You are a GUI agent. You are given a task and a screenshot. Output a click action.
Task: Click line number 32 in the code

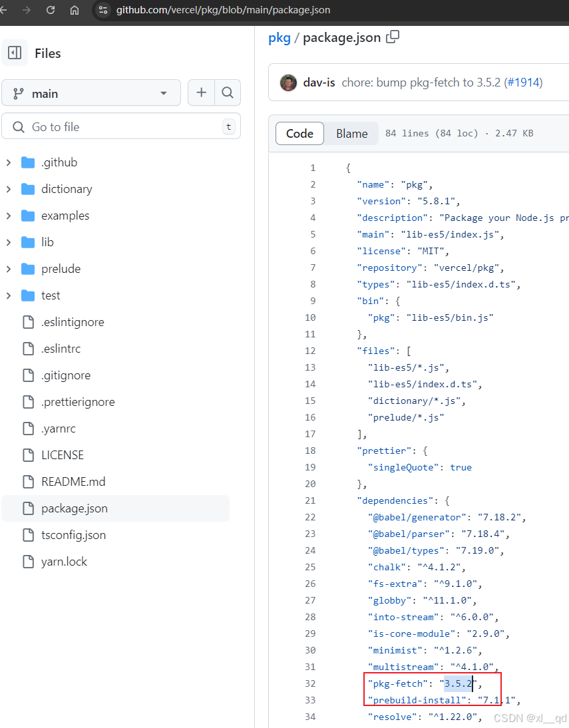310,683
